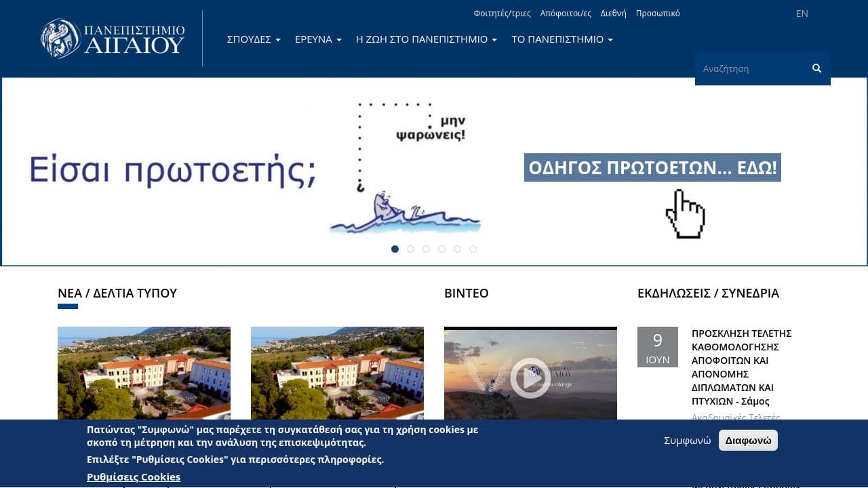Open the ΟΔΗΓΟΣ ΠΡΩΤΟΕΤΩΝ... ΕΔΩ! banner link
Image resolution: width=868 pixels, height=488 pixels.
[x=652, y=167]
